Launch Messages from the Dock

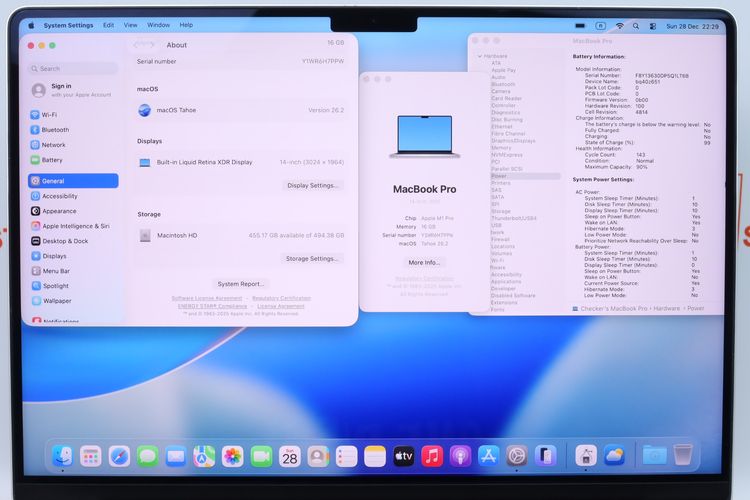click(147, 456)
